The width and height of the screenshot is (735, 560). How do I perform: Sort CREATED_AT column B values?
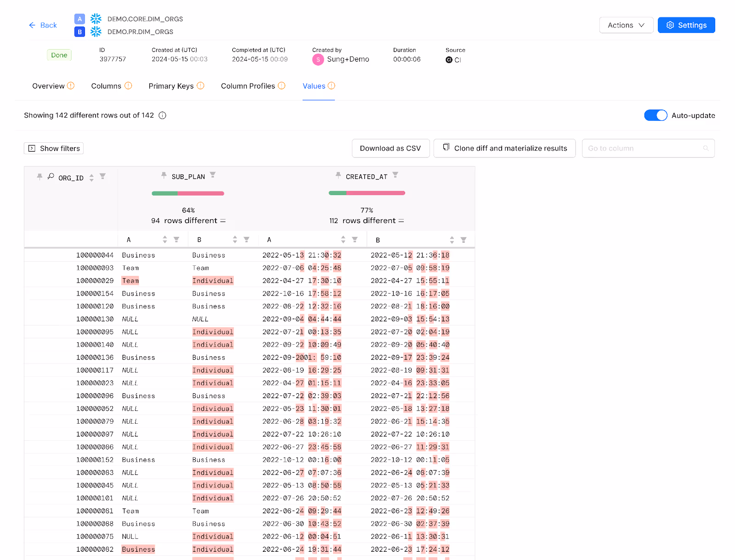(x=452, y=240)
